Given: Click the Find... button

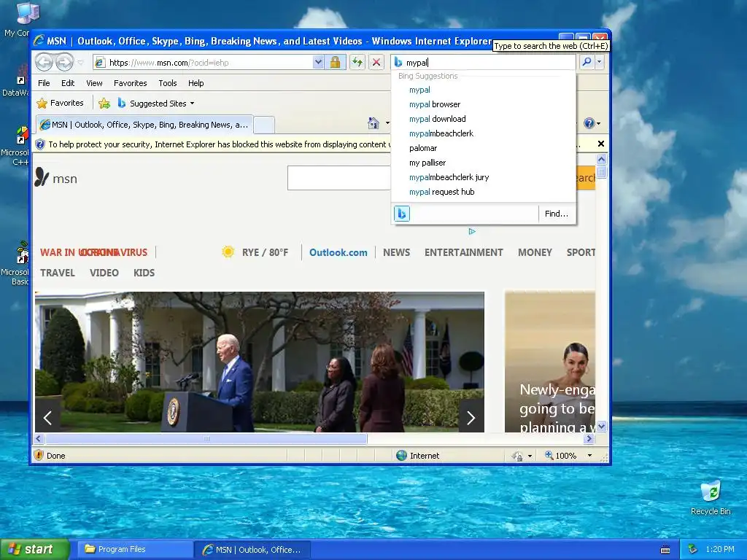Looking at the screenshot, I should pos(557,214).
